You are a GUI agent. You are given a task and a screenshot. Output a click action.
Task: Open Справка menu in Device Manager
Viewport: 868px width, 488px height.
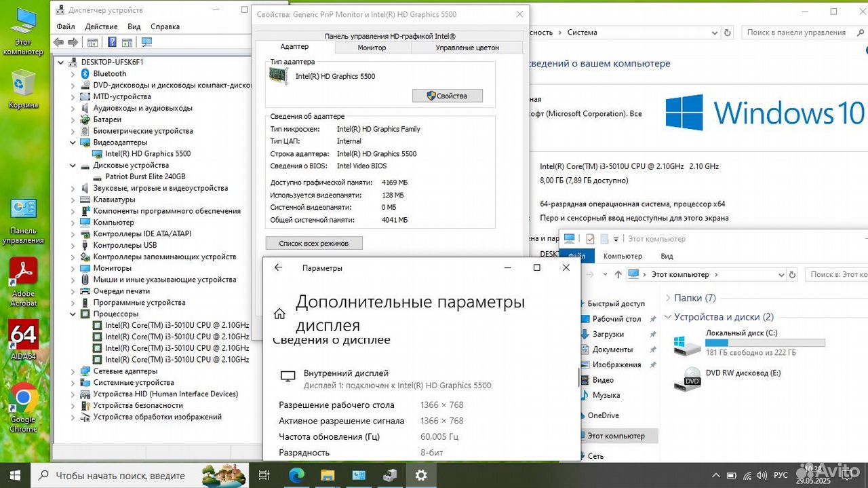pos(165,26)
